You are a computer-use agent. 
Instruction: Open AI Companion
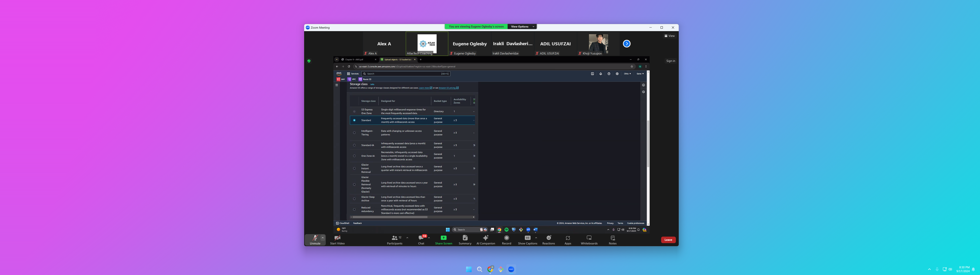pyautogui.click(x=485, y=238)
